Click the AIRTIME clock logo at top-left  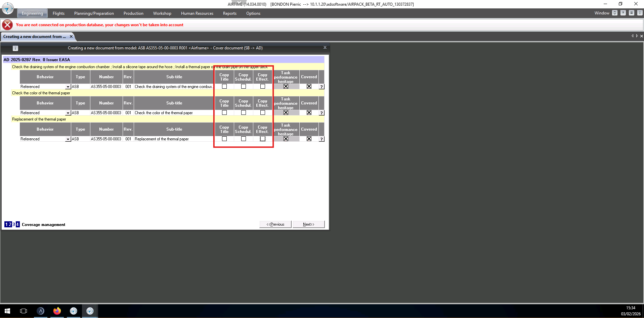click(x=8, y=9)
